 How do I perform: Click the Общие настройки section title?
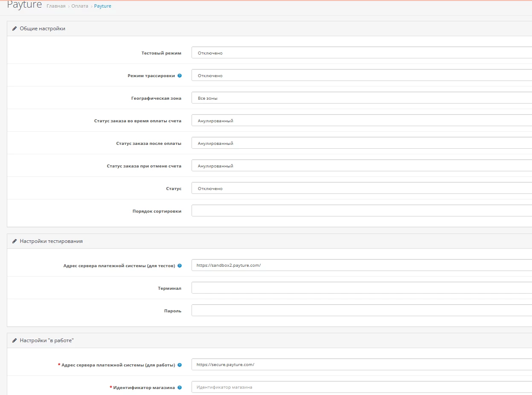(x=43, y=29)
